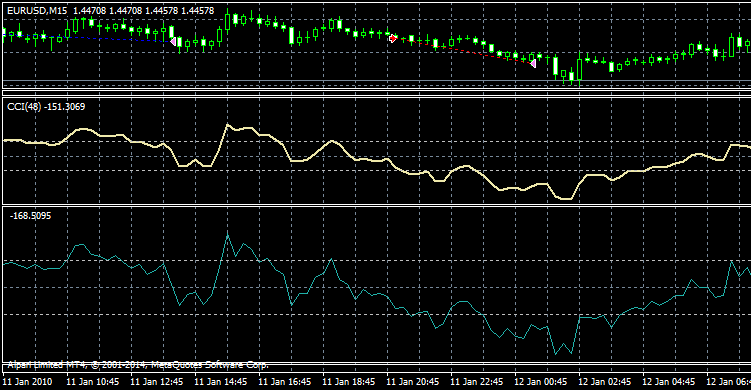751x390 pixels.
Task: Click the 11 Jan 18:45 time label
Action: coord(349,382)
